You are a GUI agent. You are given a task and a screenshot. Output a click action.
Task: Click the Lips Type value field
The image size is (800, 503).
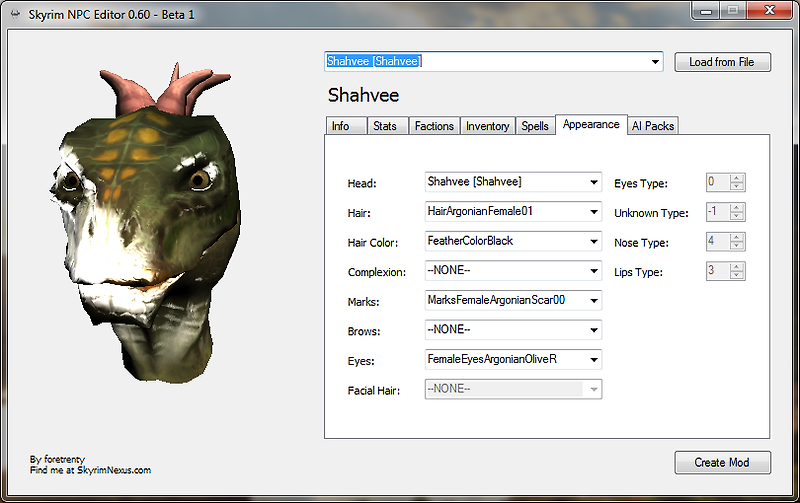(x=718, y=271)
